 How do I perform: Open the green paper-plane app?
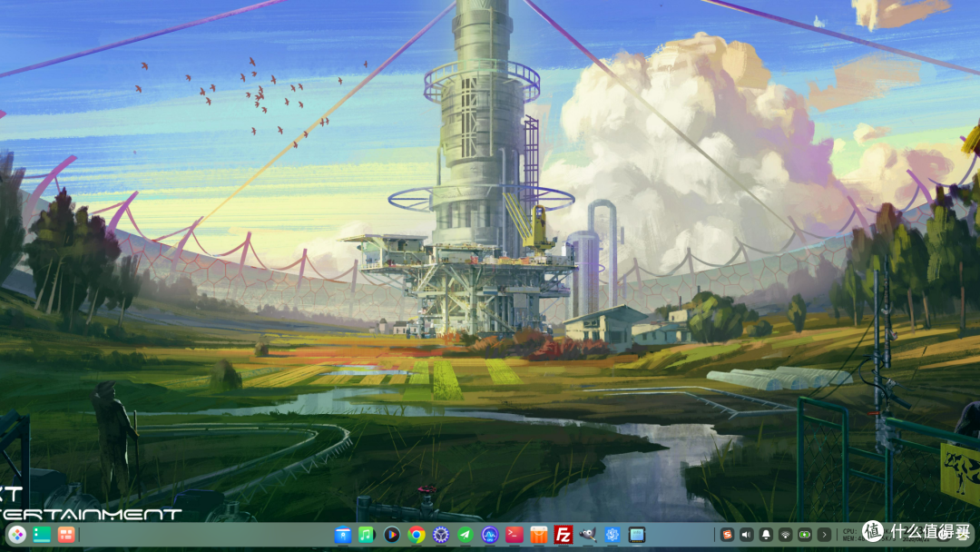(x=465, y=535)
